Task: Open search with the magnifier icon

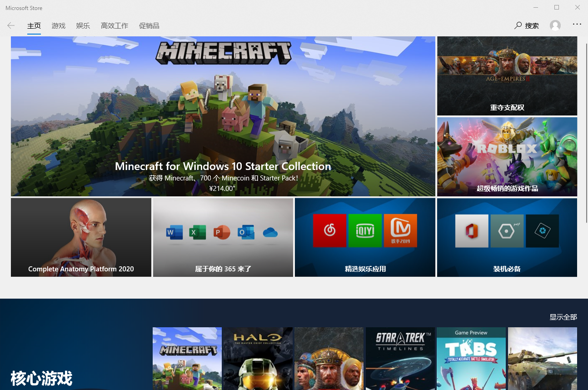Action: (518, 26)
